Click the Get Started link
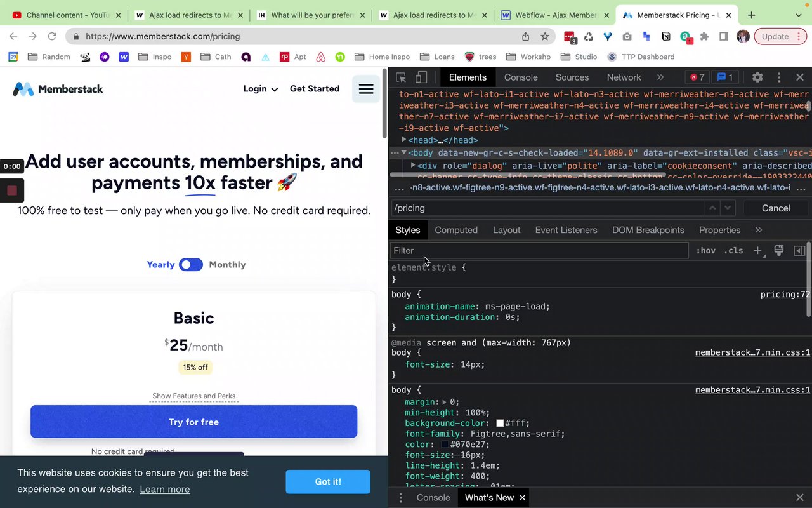 point(315,89)
